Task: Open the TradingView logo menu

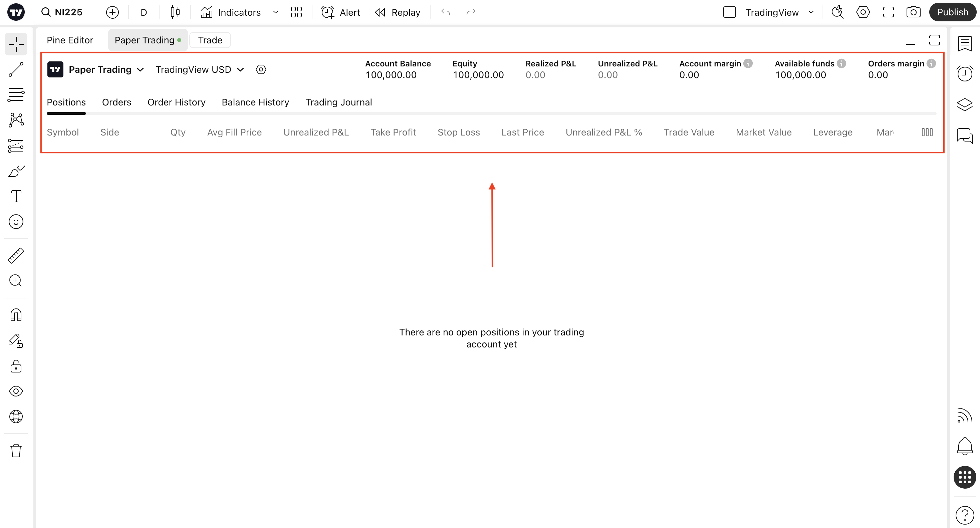Action: click(x=16, y=12)
